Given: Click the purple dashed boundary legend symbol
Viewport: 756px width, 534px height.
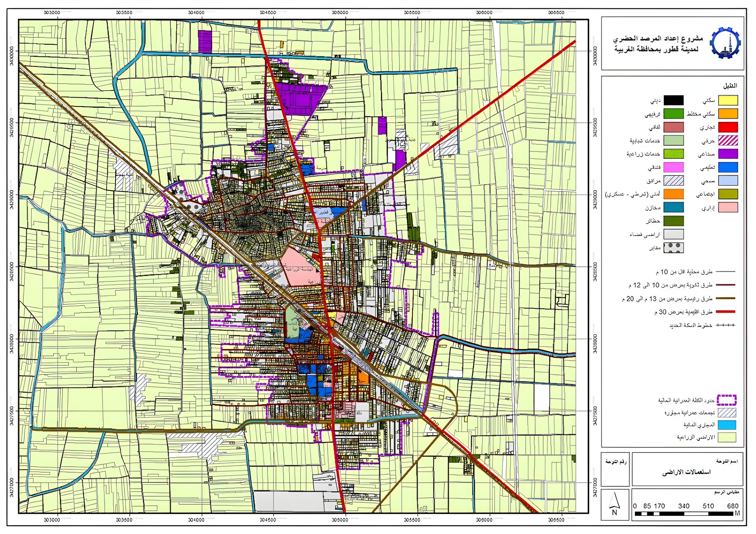Looking at the screenshot, I should [727, 400].
